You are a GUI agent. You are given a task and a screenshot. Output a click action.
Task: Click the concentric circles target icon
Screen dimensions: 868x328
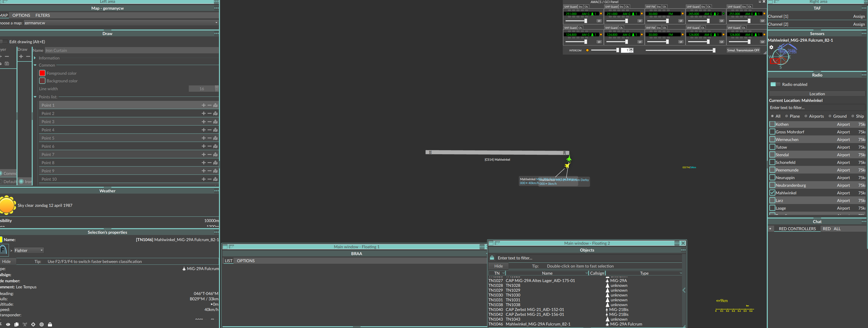(x=41, y=324)
